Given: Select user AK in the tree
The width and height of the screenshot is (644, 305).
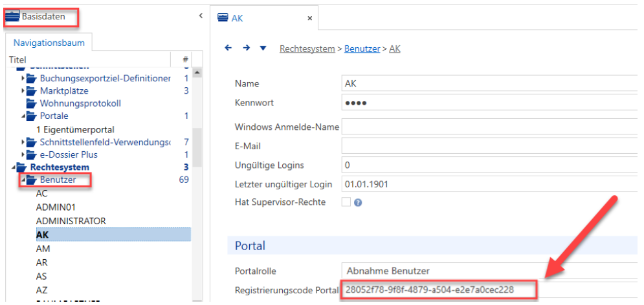Looking at the screenshot, I should tap(113, 235).
